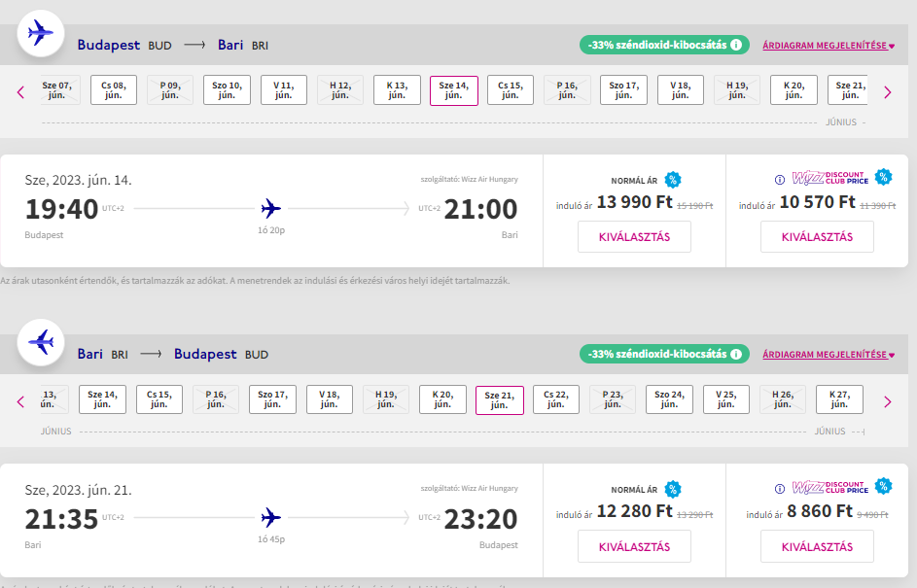Screen dimensions: 917x588
Task: Expand return Árdiagram megjelenítése price chart
Action: 829,355
